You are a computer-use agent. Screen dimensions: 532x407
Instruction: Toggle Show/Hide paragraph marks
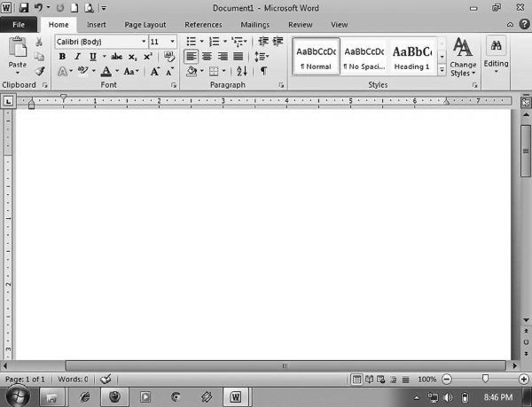click(263, 71)
